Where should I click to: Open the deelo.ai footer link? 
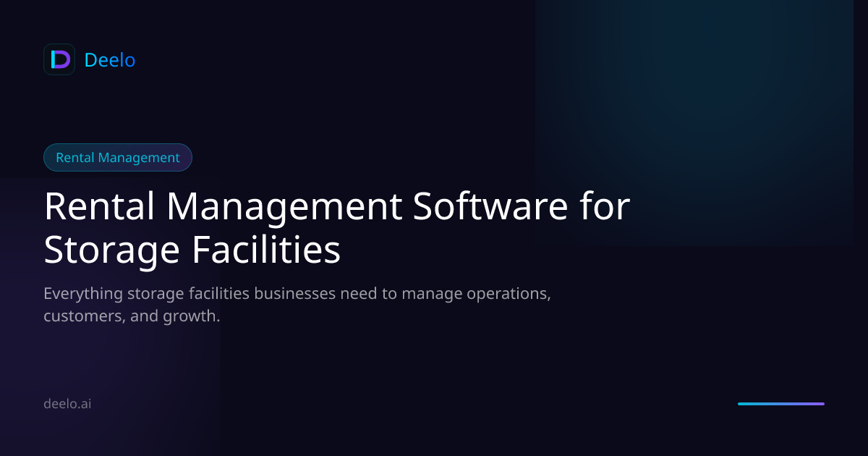click(67, 404)
